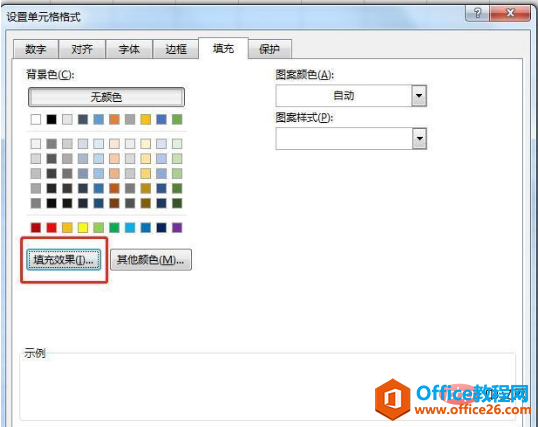Pick light gray third theme swatch

click(x=67, y=119)
